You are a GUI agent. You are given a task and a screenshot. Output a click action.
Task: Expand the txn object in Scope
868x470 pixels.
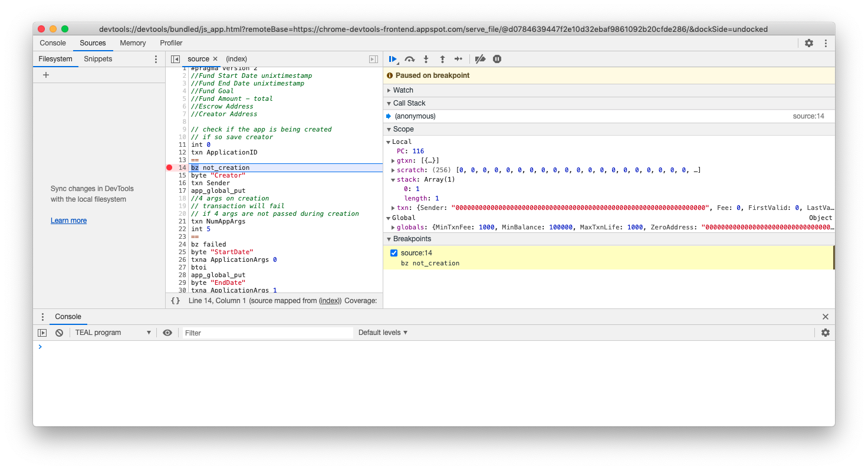coord(393,208)
